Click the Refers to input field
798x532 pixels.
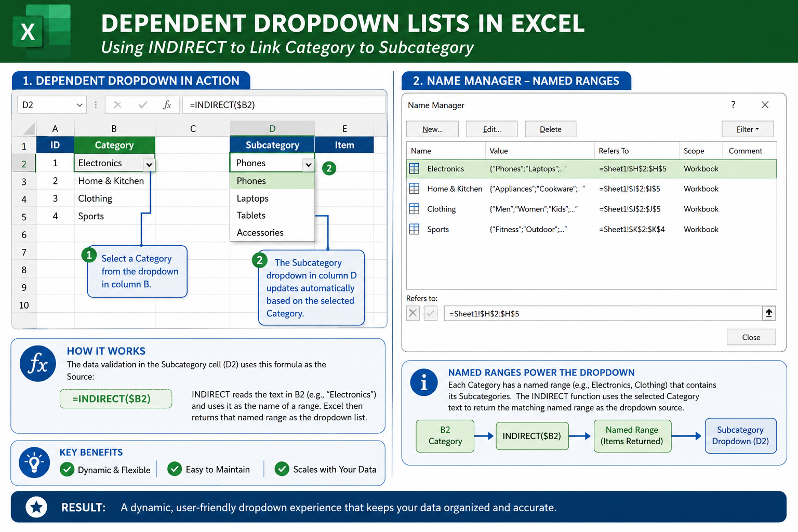(603, 313)
